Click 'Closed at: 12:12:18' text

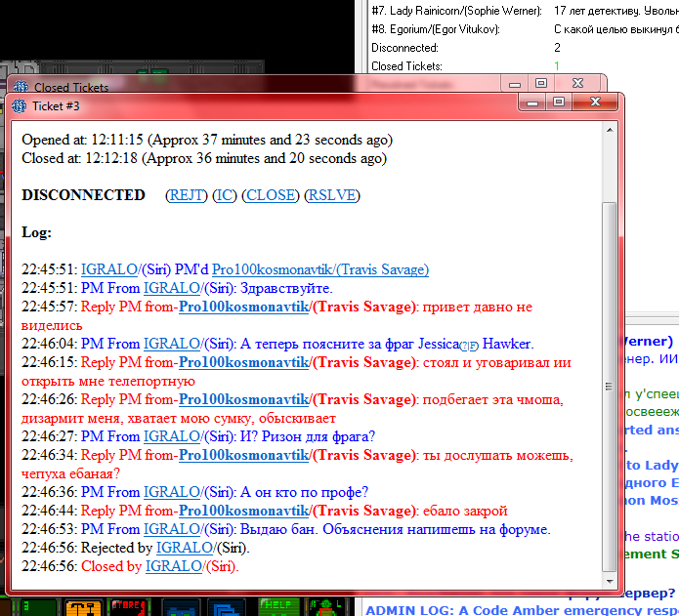coord(80,158)
